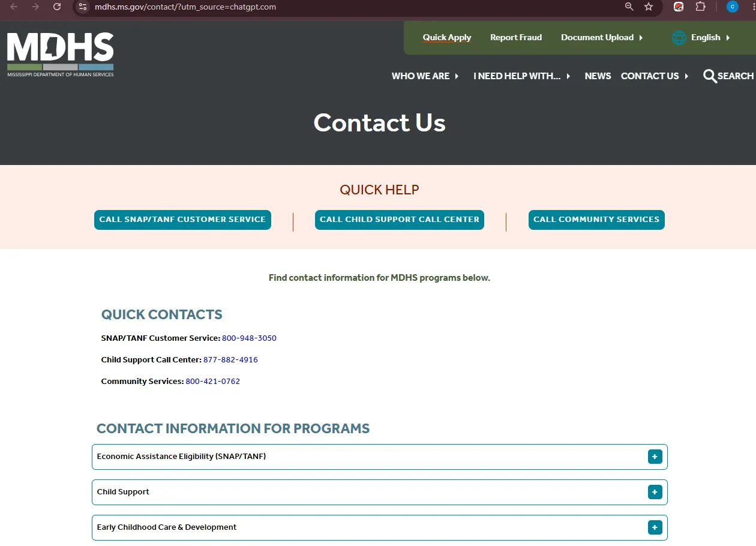
Task: Click the search magnifier icon
Action: (710, 76)
